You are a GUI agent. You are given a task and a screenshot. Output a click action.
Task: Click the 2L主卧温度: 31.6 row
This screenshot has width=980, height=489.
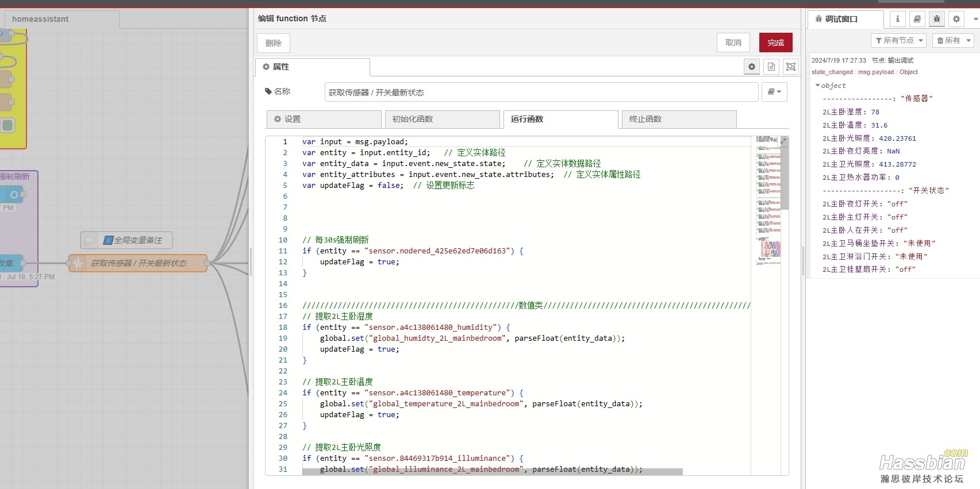point(855,125)
